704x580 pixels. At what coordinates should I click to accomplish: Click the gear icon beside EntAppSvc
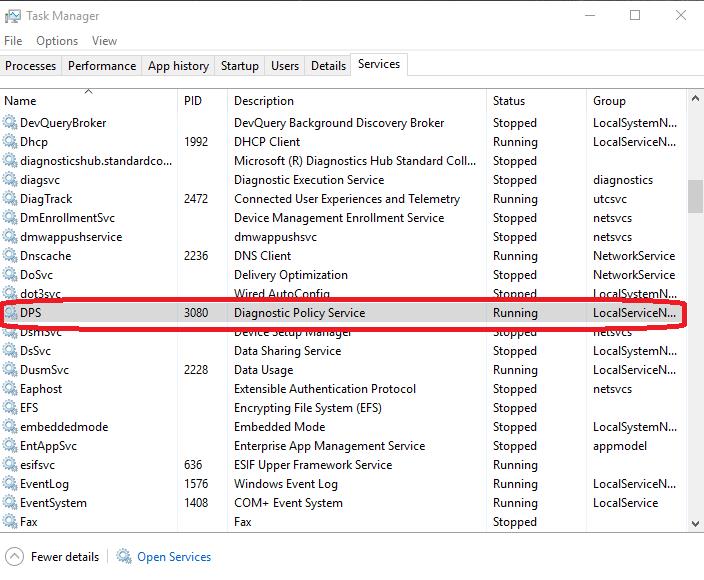(x=10, y=446)
